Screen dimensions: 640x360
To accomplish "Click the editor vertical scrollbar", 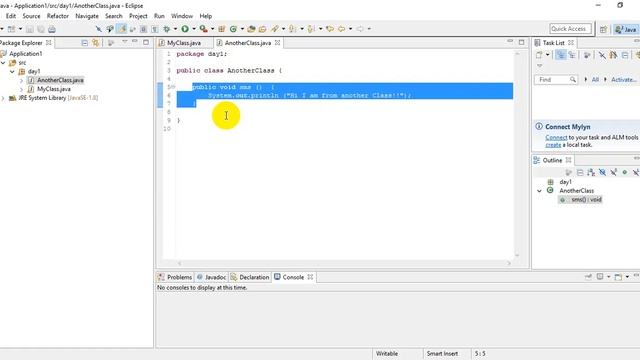I will coord(517,154).
